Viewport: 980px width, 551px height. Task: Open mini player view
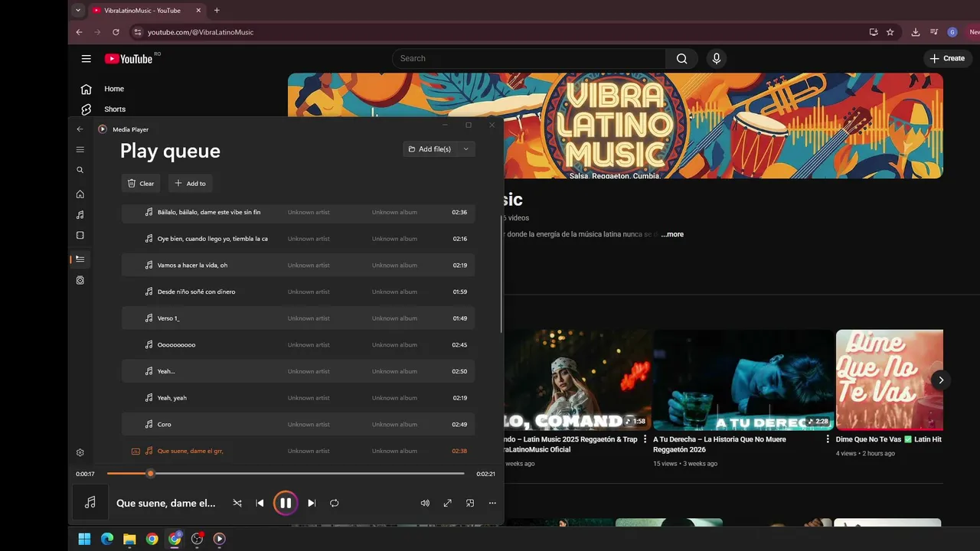pyautogui.click(x=470, y=503)
